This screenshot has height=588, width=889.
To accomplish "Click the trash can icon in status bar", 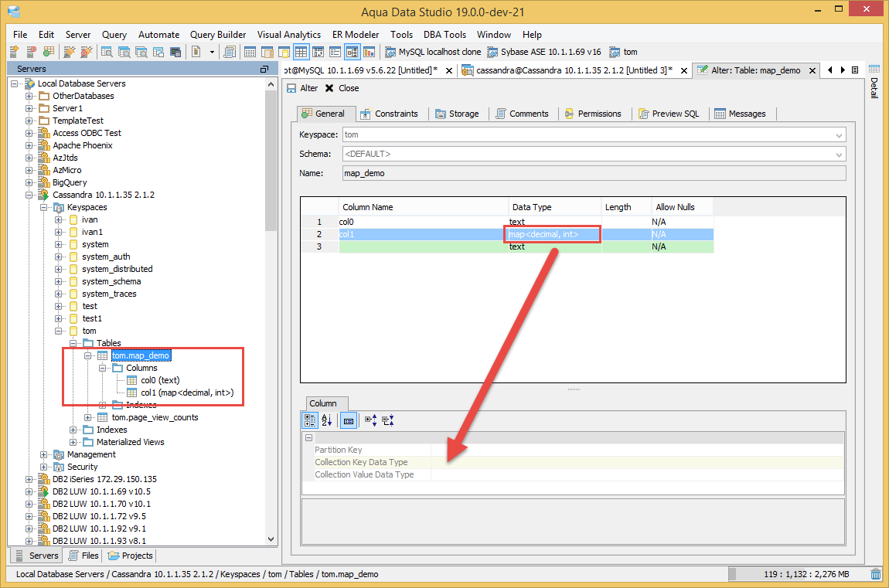I will [876, 574].
